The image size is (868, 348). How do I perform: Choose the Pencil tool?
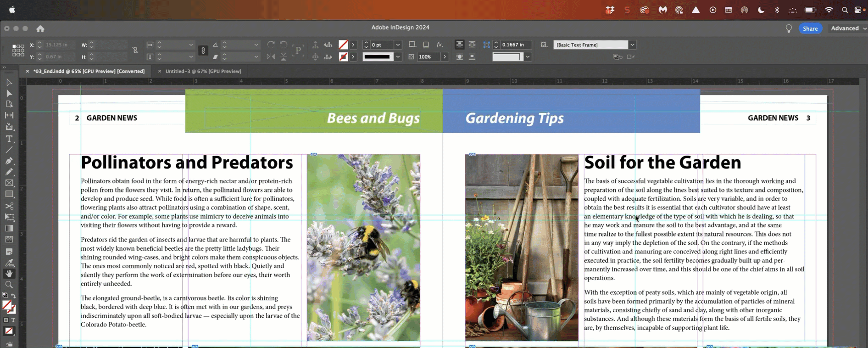(9, 172)
